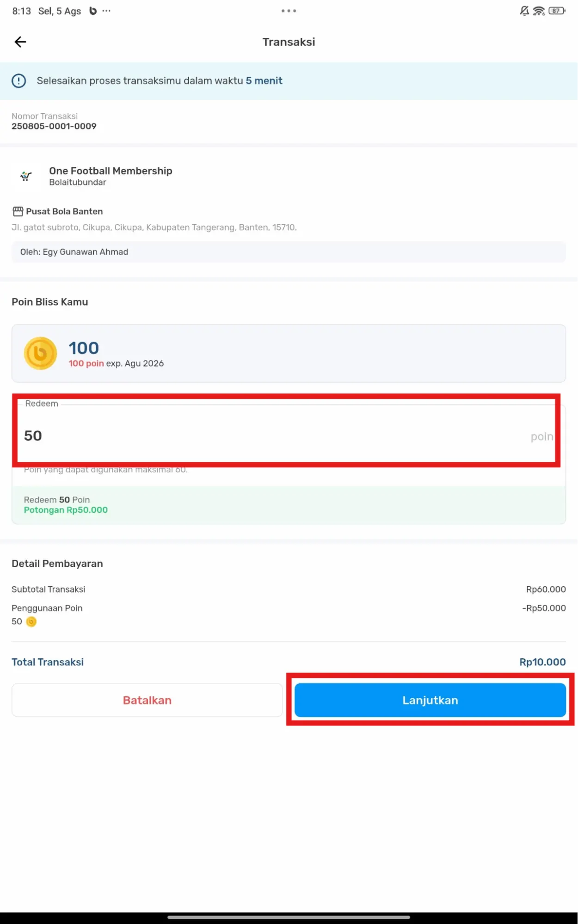The height and width of the screenshot is (924, 578).
Task: Tap the muted notification bell status icon
Action: click(x=524, y=11)
